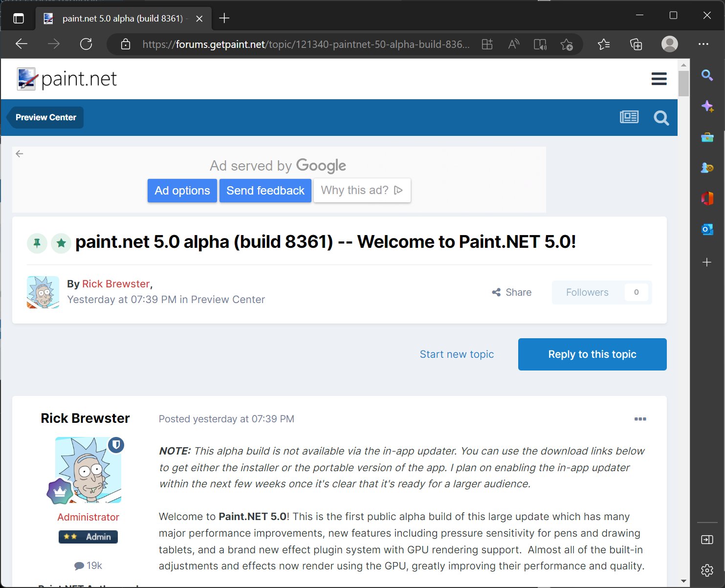Open the sidebar Microsoft 365 icon

pyautogui.click(x=707, y=198)
